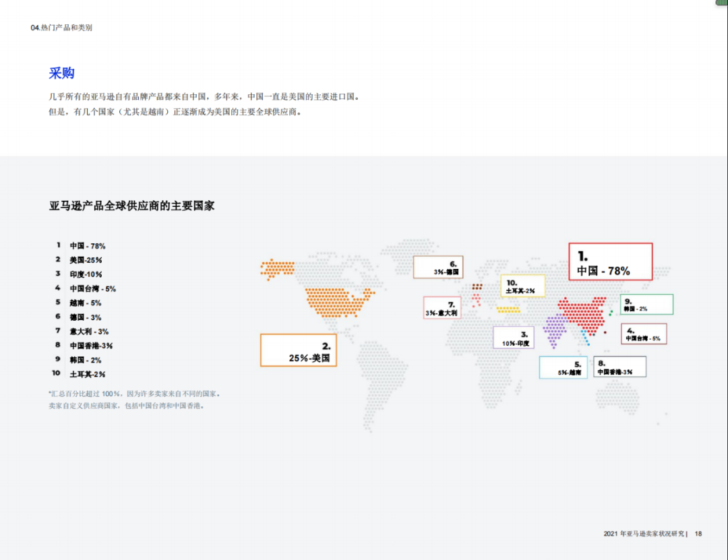Click the '3. 10%-印度' map label
728x560 pixels.
(514, 338)
